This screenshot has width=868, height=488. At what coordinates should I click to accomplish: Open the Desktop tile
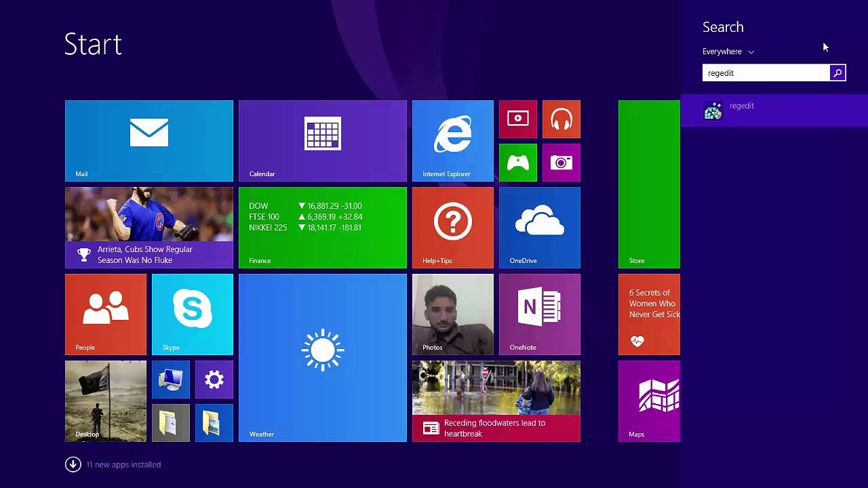tap(106, 401)
